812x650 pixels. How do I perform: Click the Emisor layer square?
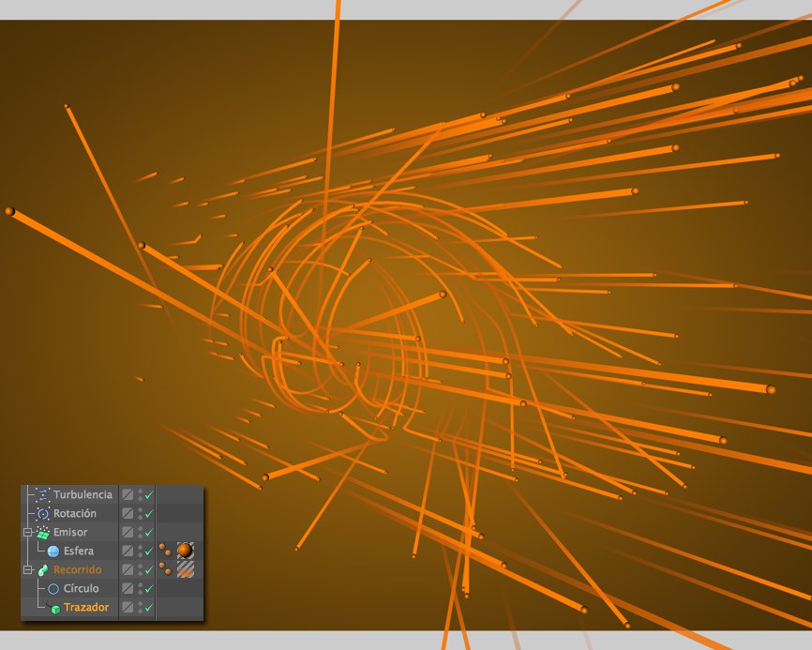(x=128, y=532)
